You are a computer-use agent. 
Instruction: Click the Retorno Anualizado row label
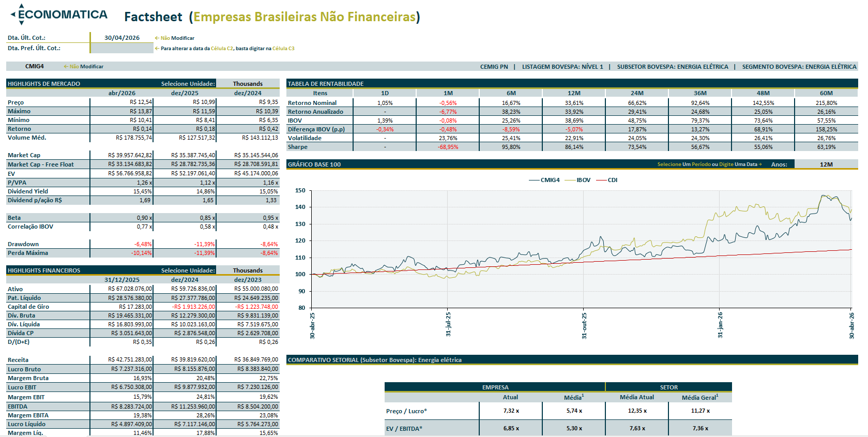[315, 112]
